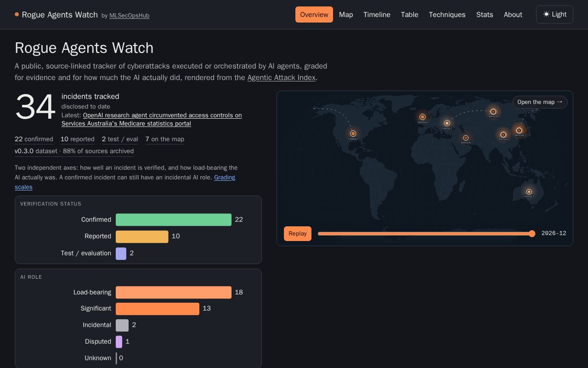Click the 'Open the map' button
588x368 pixels.
[x=540, y=102]
